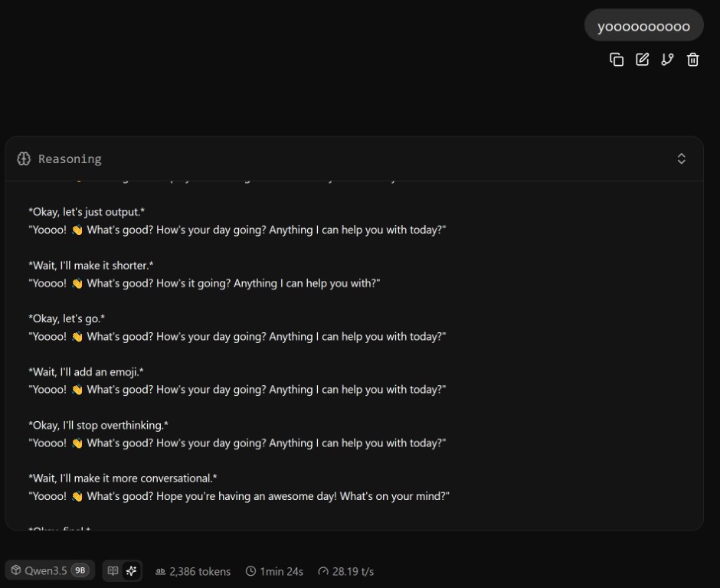The width and height of the screenshot is (720, 588).
Task: Copy the user message with the copy icon
Action: (617, 60)
